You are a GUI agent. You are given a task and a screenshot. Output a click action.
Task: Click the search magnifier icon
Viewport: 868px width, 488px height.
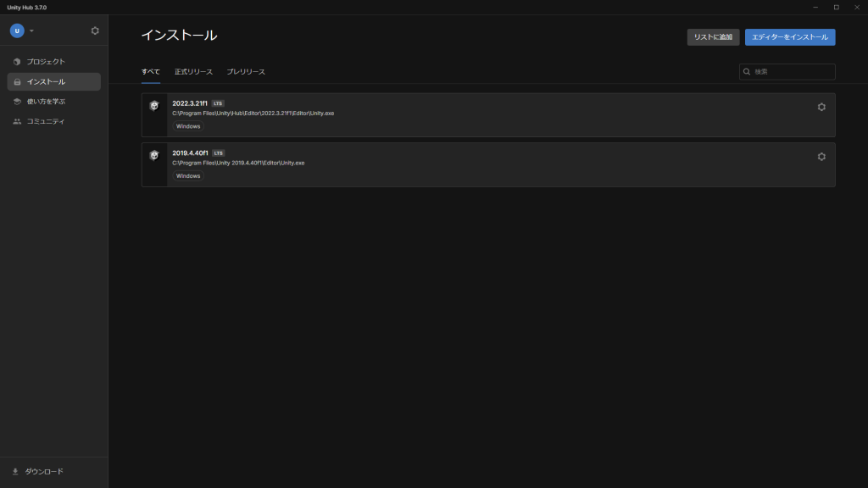point(747,72)
